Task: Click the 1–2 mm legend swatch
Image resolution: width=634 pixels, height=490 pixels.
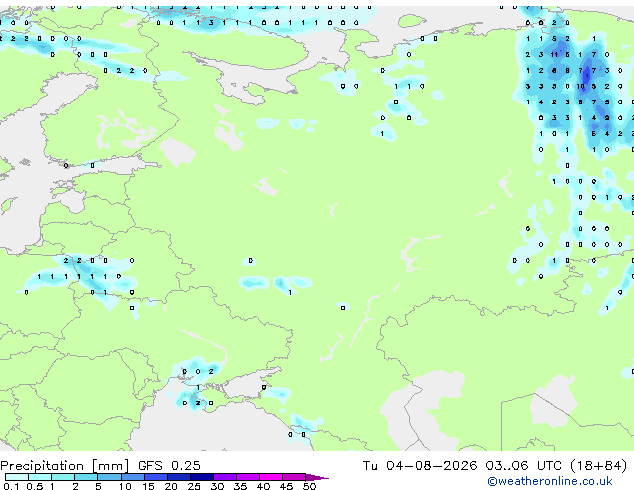Action: (63, 477)
